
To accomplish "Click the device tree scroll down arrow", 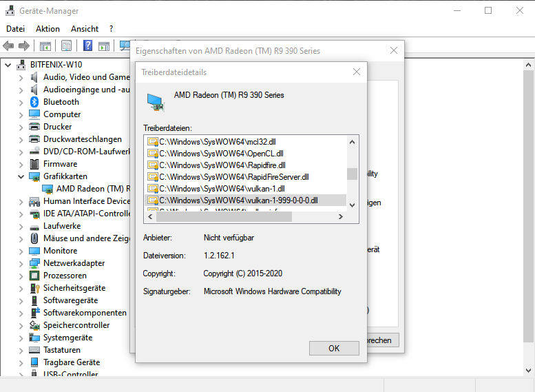I will coord(528,370).
